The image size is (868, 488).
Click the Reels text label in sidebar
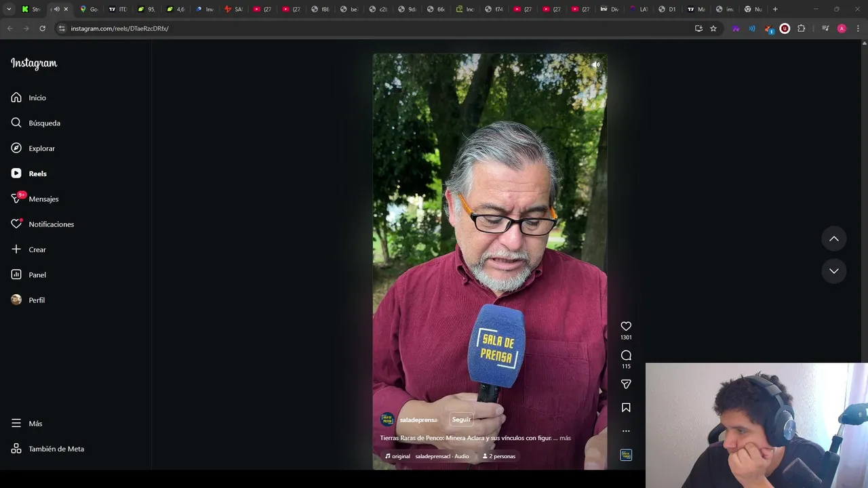click(x=38, y=174)
